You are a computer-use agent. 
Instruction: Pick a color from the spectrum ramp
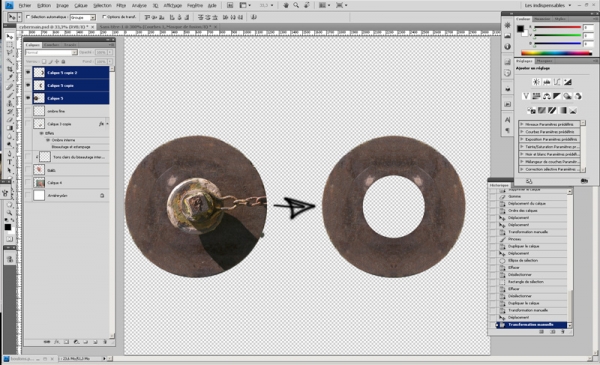coord(557,53)
